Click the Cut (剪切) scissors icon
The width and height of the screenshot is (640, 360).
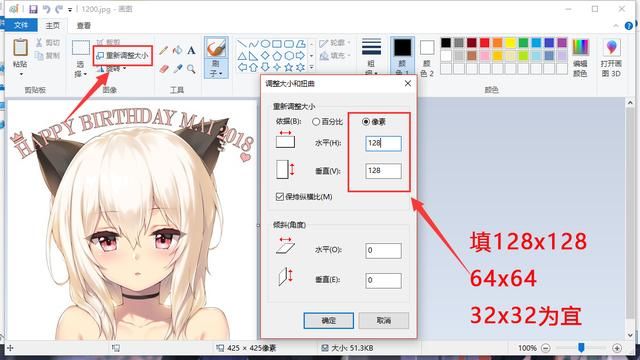[39, 42]
